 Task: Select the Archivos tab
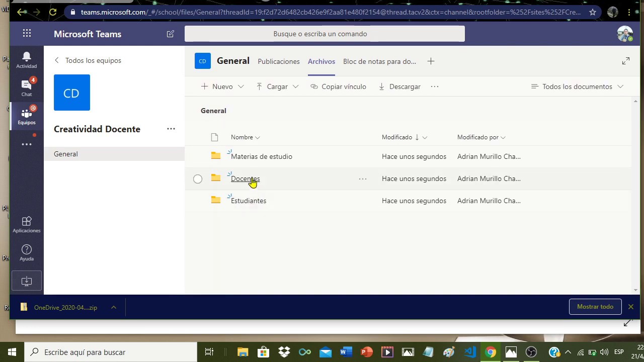pyautogui.click(x=321, y=61)
